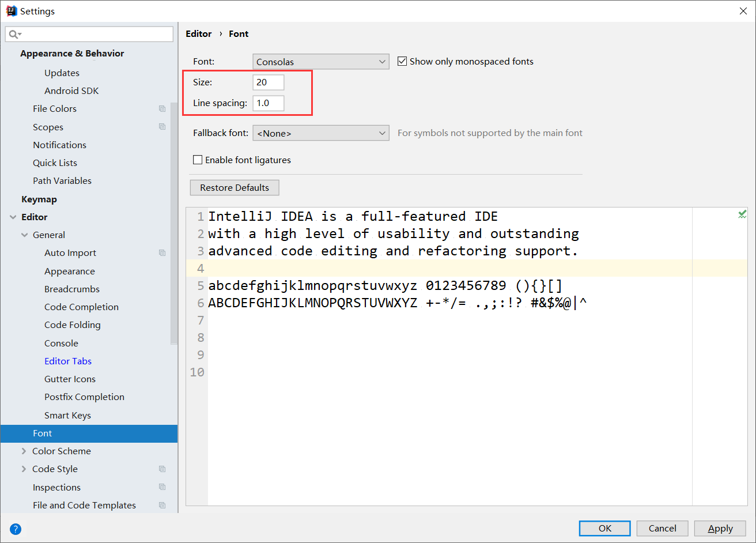Click the Apply button
This screenshot has height=543, width=756.
[x=720, y=528]
